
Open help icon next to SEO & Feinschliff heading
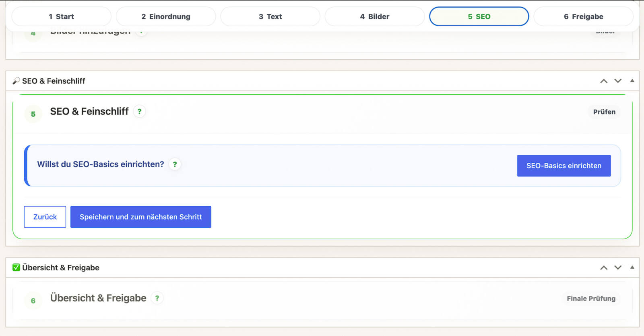click(139, 112)
